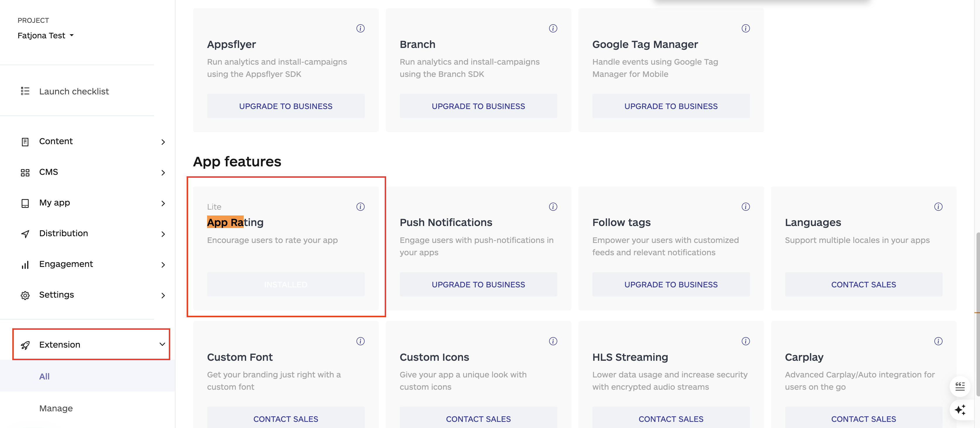Open Settings via the gear icon

click(x=25, y=295)
